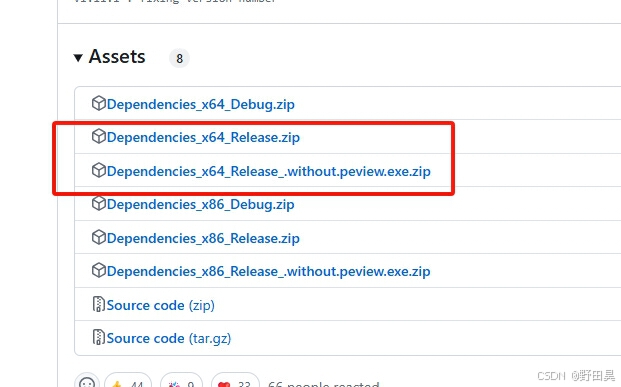Open the add reaction smiley button
Image resolution: width=621 pixels, height=387 pixels.
87,382
